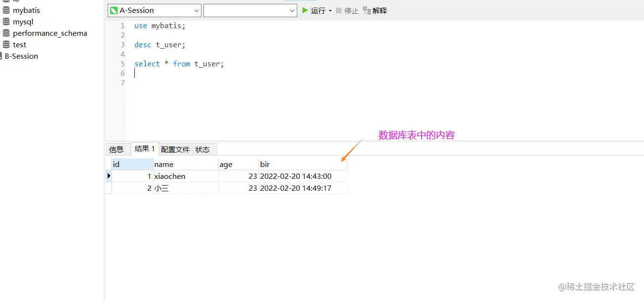Click line number 7 in the gutter

pyautogui.click(x=122, y=83)
